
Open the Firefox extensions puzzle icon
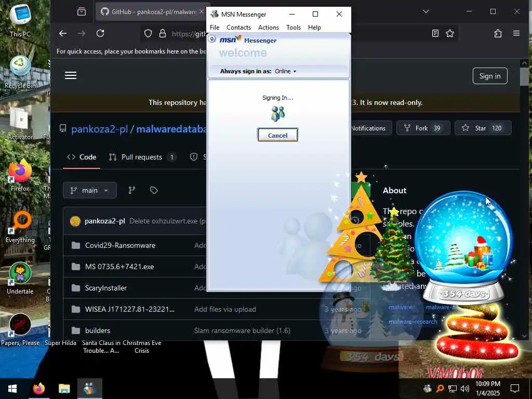498,33
